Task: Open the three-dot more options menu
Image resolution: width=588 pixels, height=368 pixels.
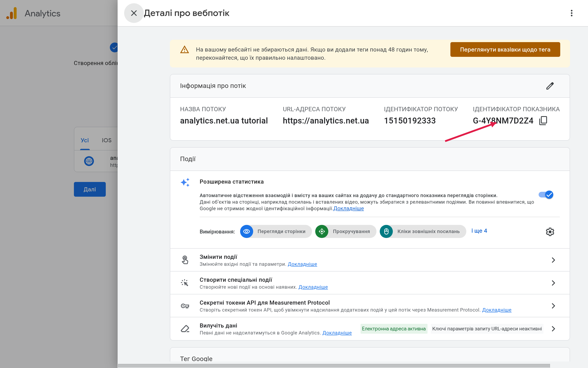Action: [571, 13]
